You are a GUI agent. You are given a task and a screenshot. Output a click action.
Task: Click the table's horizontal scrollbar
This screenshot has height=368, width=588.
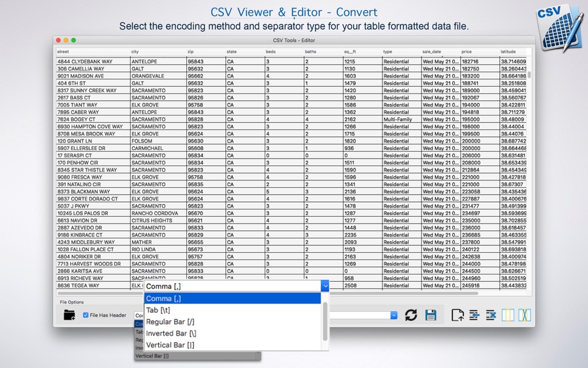tap(268, 293)
